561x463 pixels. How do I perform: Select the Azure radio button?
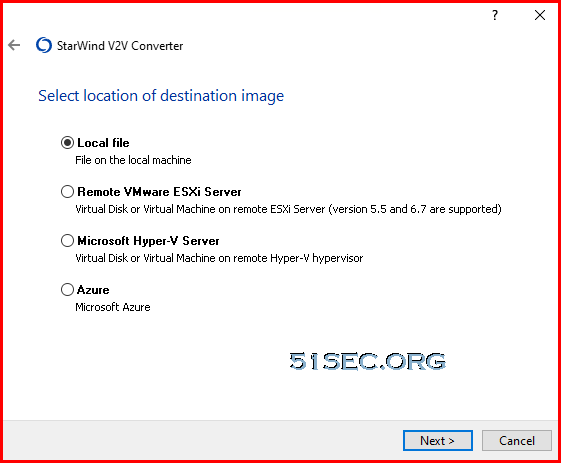coord(67,290)
